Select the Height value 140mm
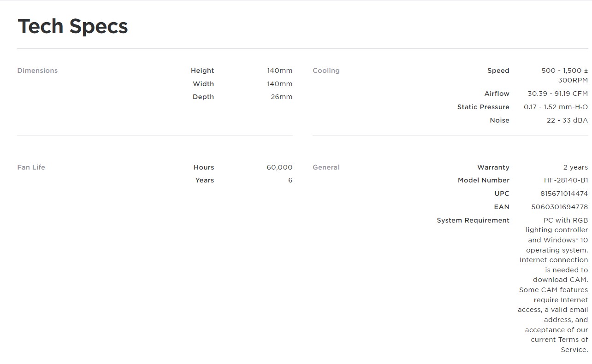Screen dimensions: 592x364 click(279, 70)
